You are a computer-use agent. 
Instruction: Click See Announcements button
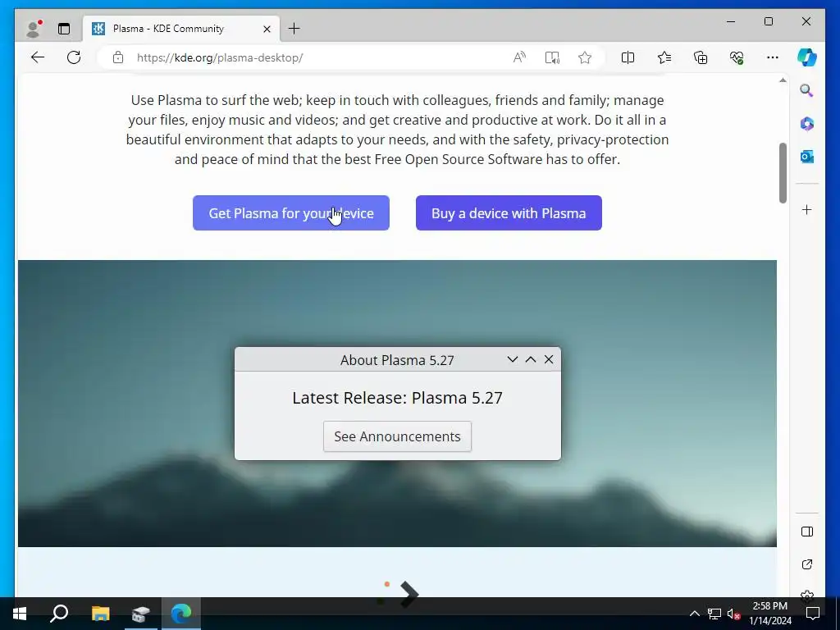[x=397, y=436]
